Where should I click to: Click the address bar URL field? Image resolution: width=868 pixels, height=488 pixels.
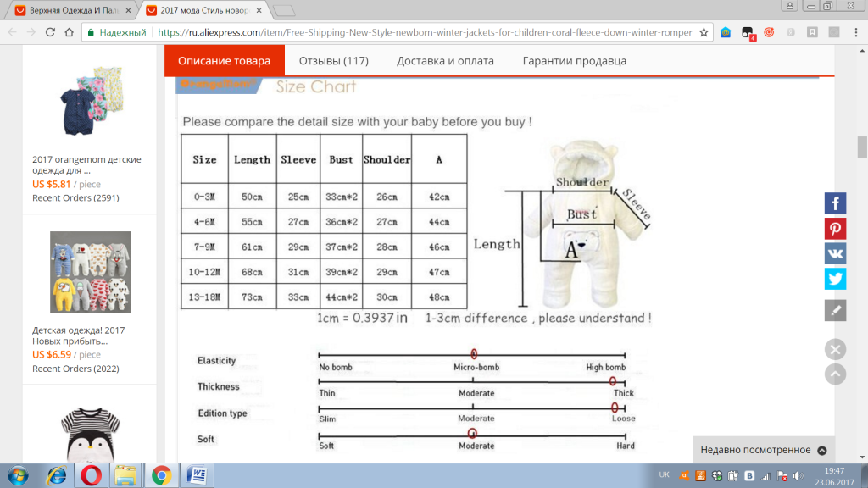coord(424,32)
